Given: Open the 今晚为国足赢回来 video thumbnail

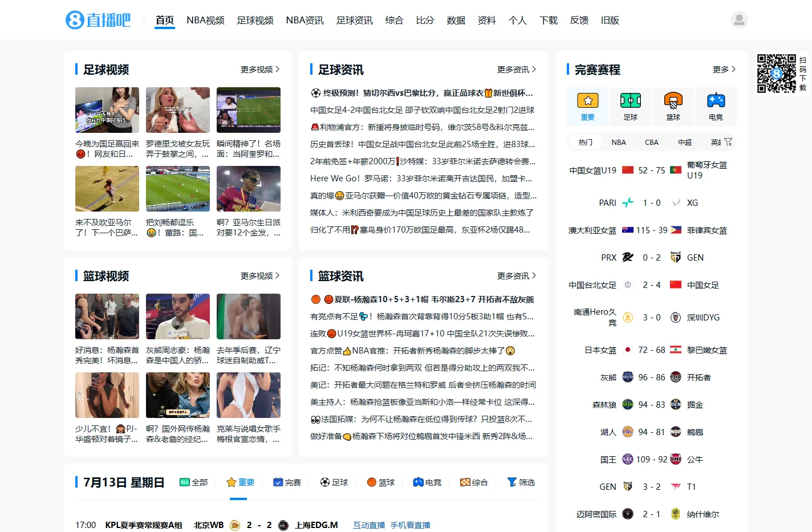Looking at the screenshot, I should click(107, 110).
